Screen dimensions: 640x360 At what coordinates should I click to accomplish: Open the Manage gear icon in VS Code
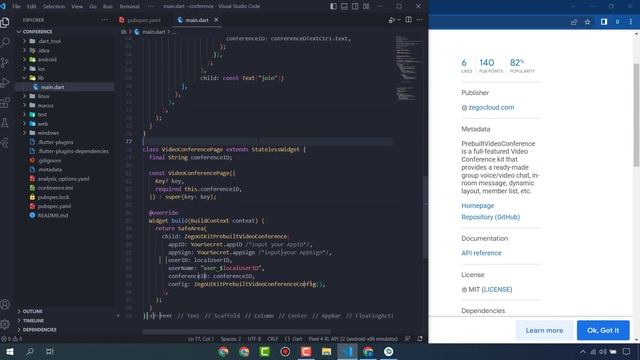pos(5,324)
